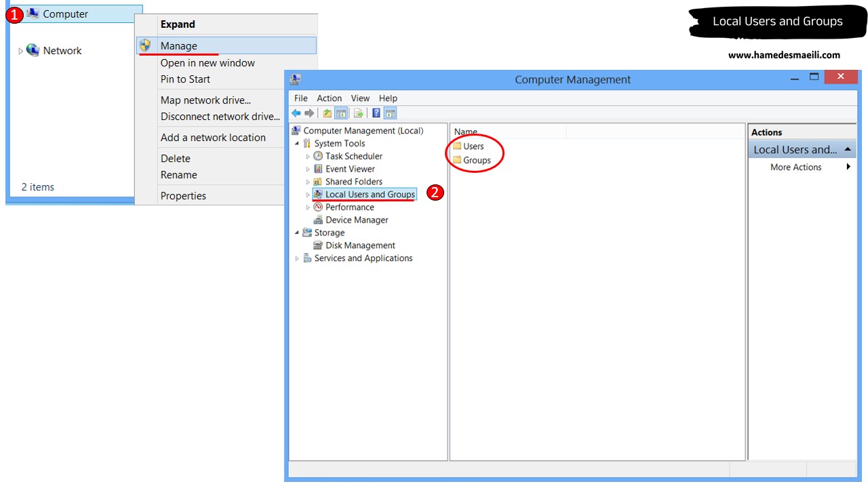Select the Storage node icon

click(x=307, y=232)
